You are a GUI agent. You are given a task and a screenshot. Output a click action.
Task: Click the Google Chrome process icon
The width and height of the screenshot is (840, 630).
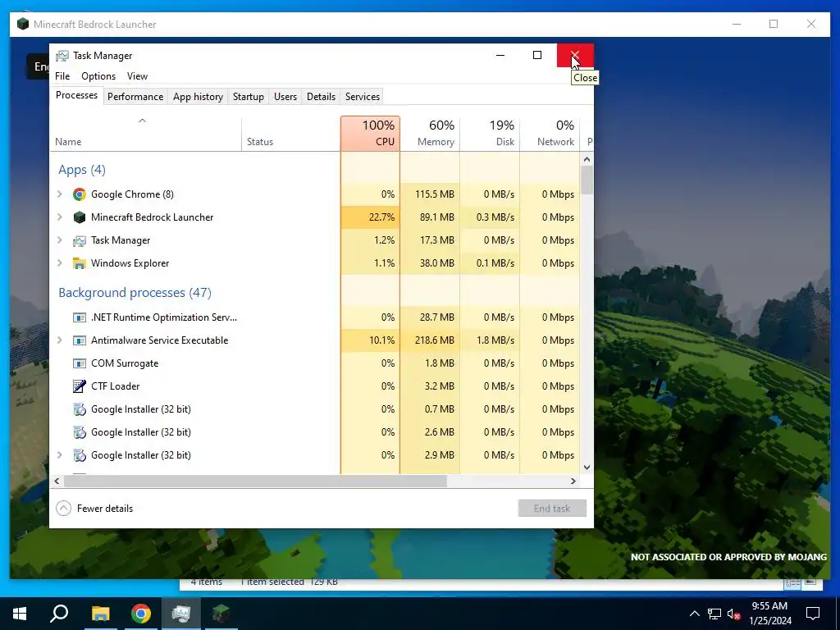tap(80, 194)
